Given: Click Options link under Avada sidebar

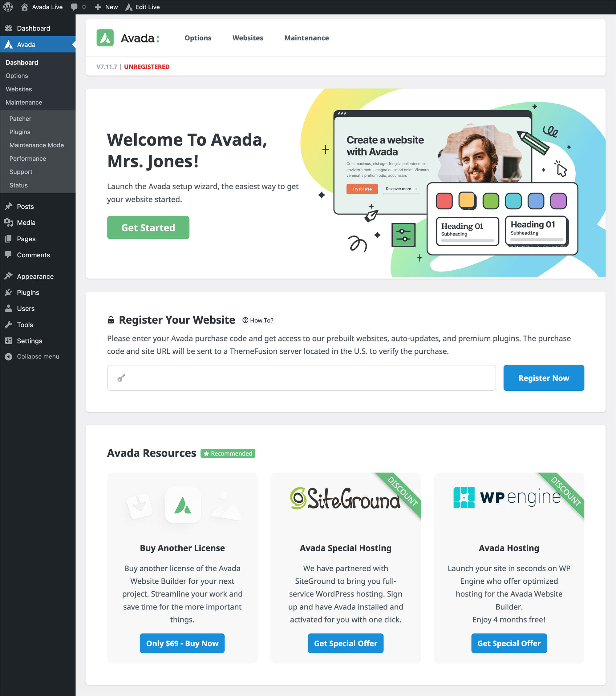Looking at the screenshot, I should click(x=17, y=75).
